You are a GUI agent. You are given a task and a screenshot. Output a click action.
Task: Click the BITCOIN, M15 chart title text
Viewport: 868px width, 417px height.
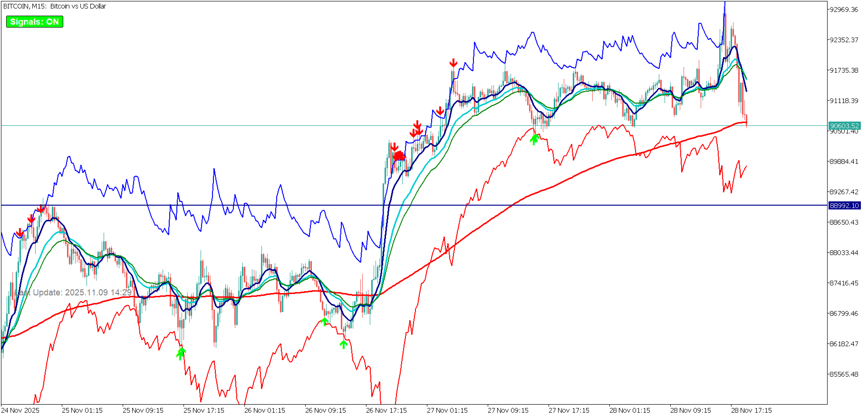coord(55,6)
